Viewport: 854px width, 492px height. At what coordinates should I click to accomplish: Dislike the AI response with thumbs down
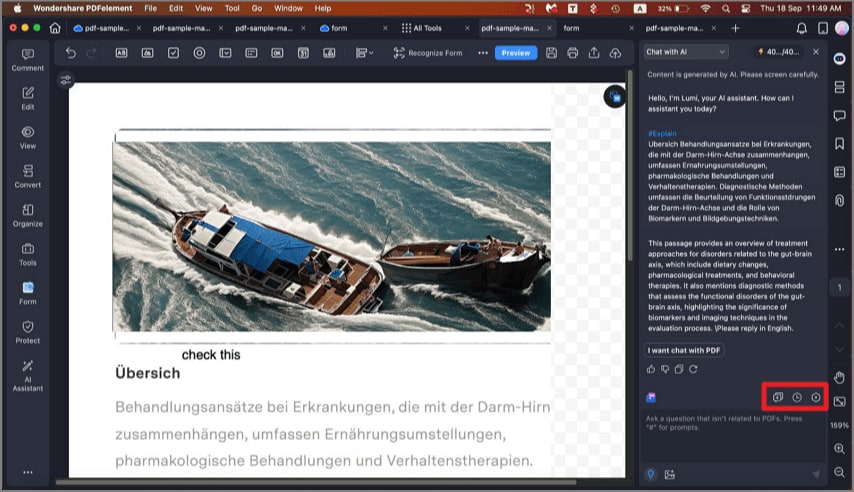point(665,369)
